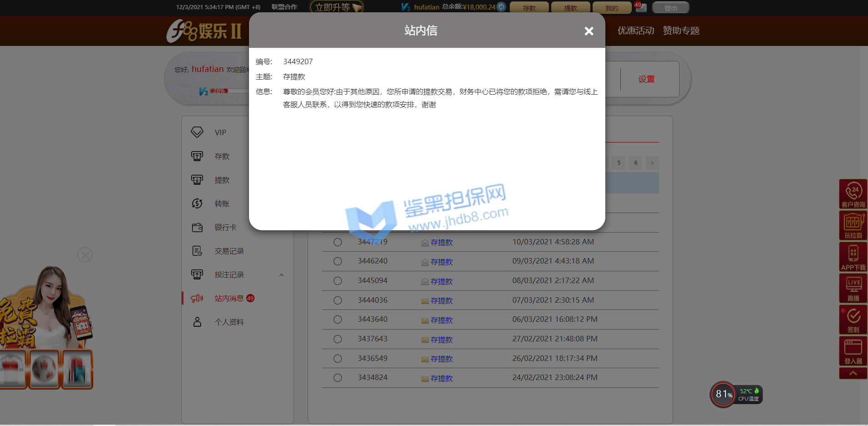The image size is (868, 426).
Task: Select radio button for message 3447219
Action: click(x=338, y=242)
